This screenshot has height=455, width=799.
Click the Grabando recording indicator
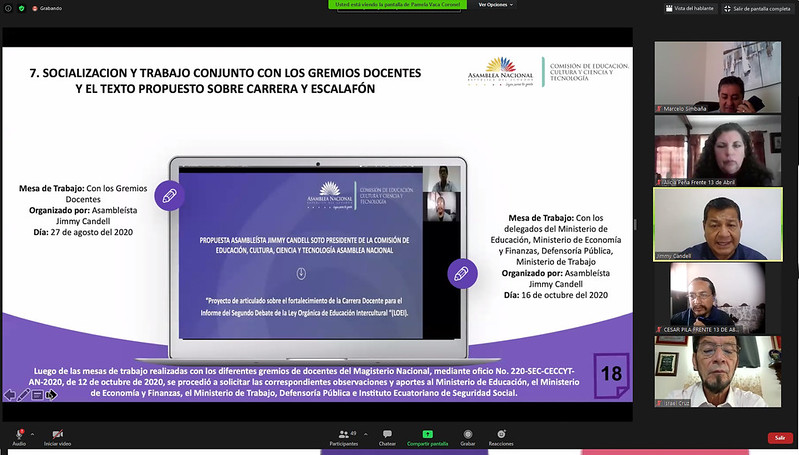pos(46,8)
